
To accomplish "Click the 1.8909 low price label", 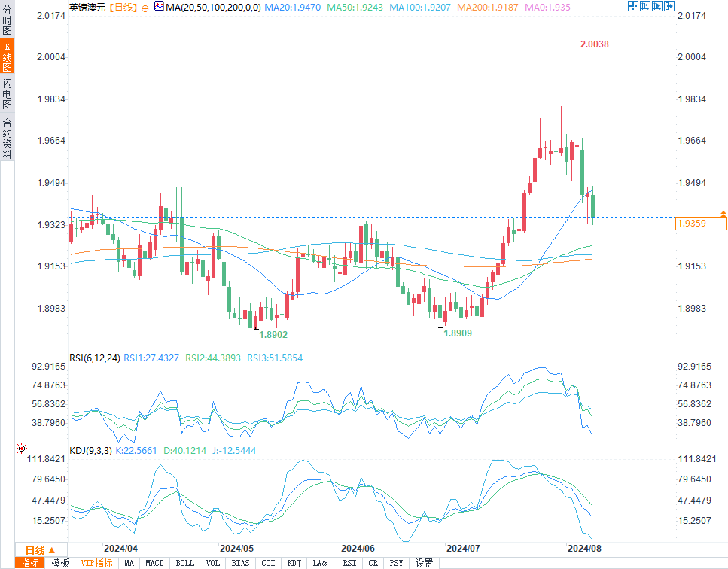I will tap(458, 333).
